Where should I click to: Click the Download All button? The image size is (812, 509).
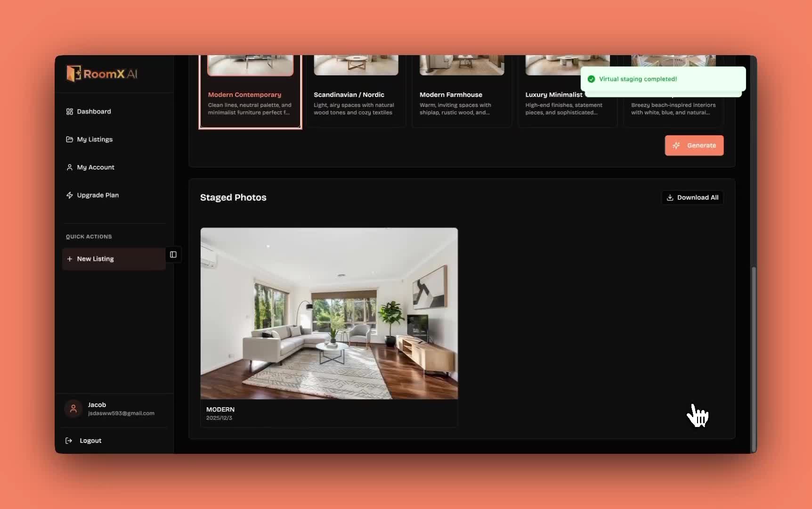click(x=692, y=197)
